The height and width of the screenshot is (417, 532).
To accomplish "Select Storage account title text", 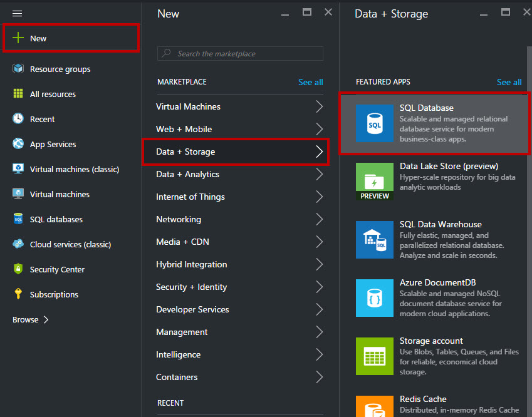I will [x=431, y=341].
